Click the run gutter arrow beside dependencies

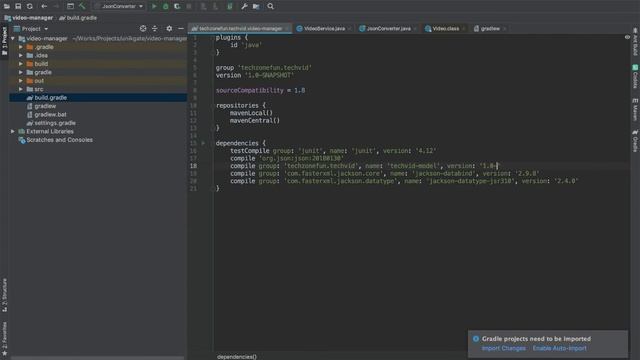pyautogui.click(x=203, y=143)
